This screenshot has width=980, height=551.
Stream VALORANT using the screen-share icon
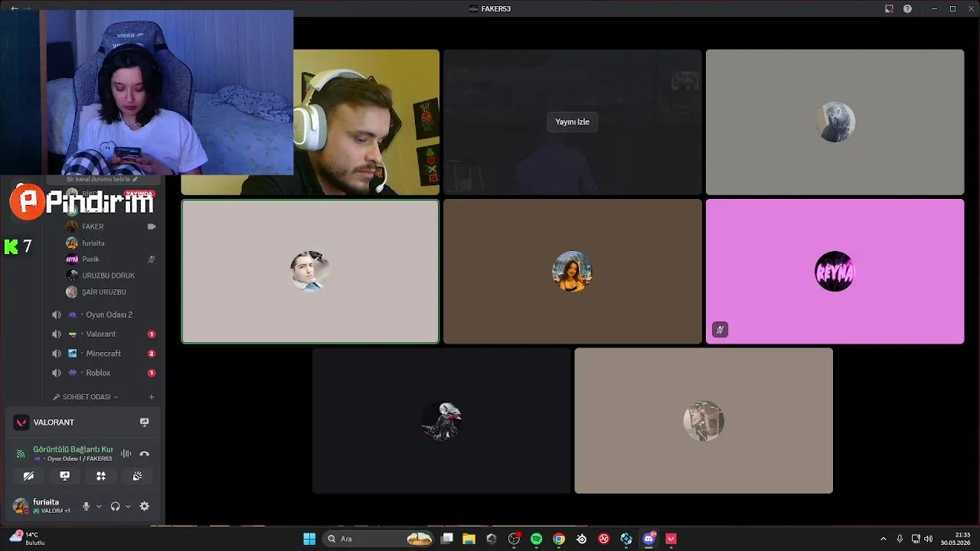(x=144, y=422)
